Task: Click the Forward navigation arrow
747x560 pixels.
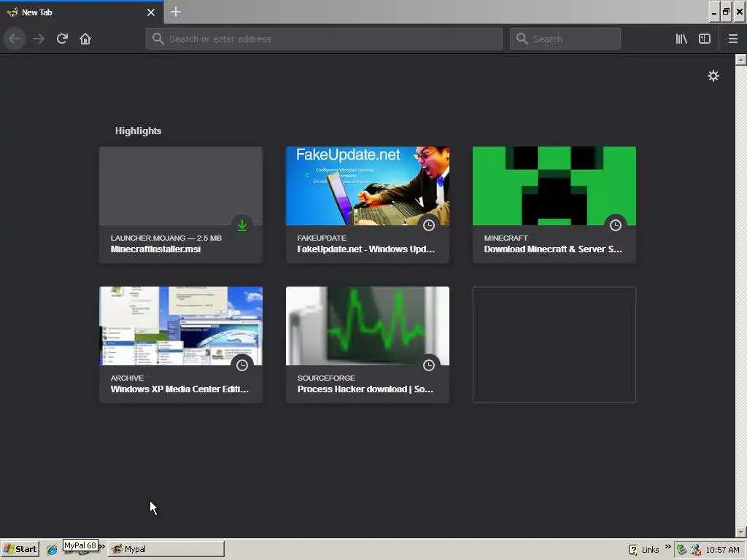Action: pyautogui.click(x=39, y=39)
